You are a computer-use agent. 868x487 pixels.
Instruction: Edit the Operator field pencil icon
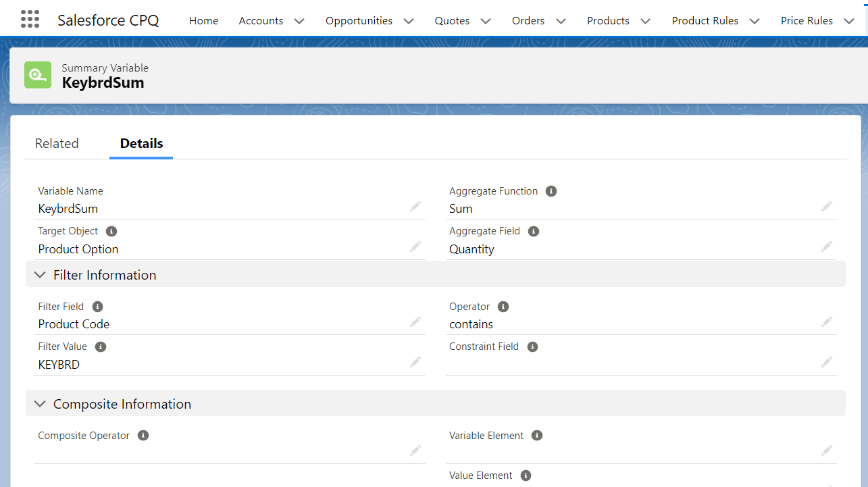(x=826, y=322)
